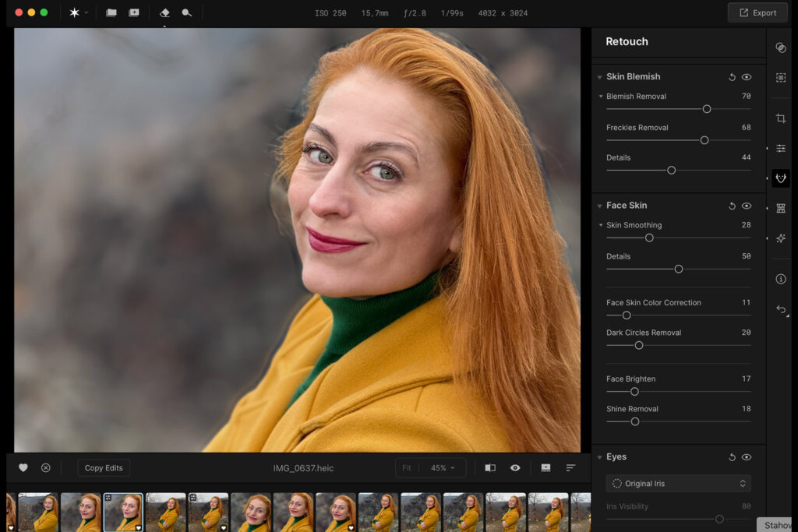Click the Copy Edits button
Image resolution: width=798 pixels, height=532 pixels.
point(104,468)
